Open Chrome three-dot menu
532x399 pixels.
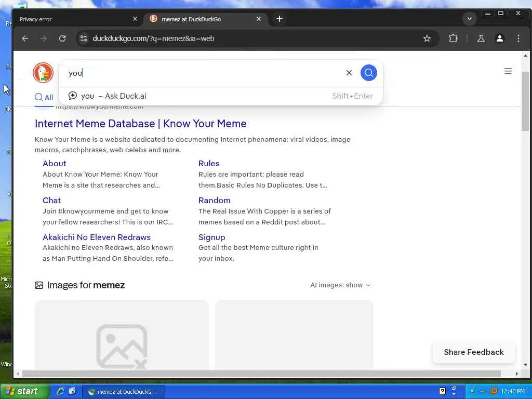[518, 38]
